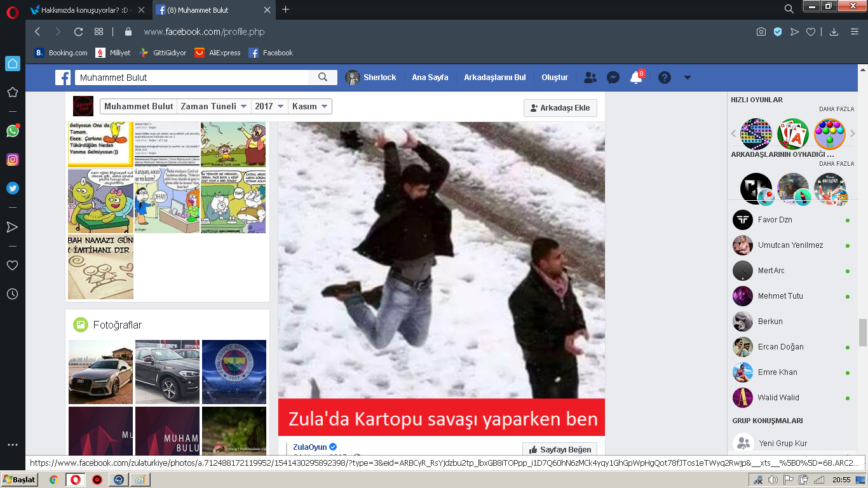Click the Facebook logo in blue bar

(63, 78)
